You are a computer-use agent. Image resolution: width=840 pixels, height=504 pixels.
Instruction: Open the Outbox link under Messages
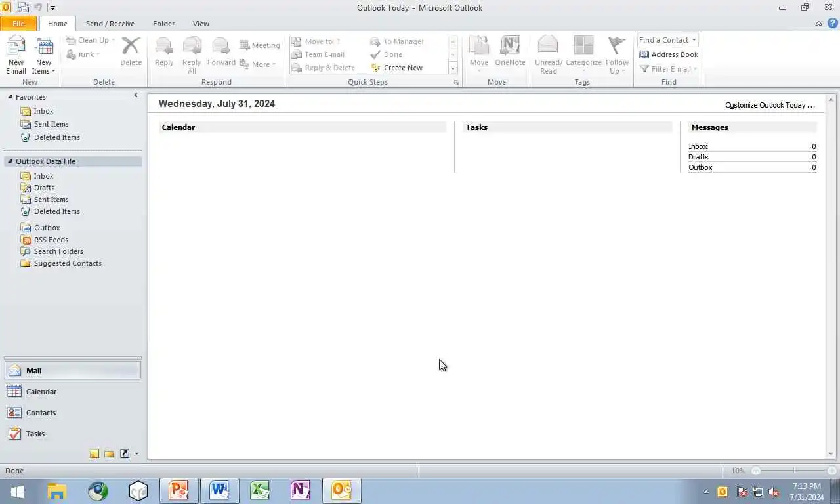[x=700, y=167]
